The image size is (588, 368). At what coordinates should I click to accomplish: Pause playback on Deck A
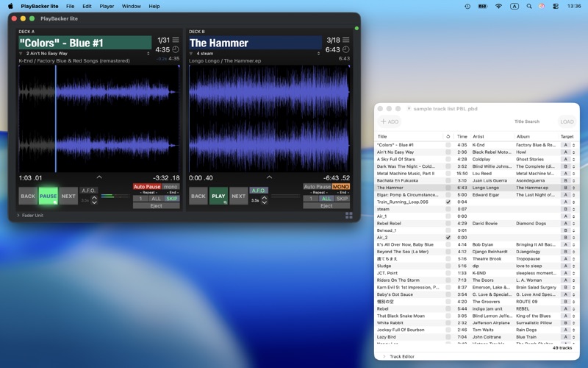click(49, 196)
